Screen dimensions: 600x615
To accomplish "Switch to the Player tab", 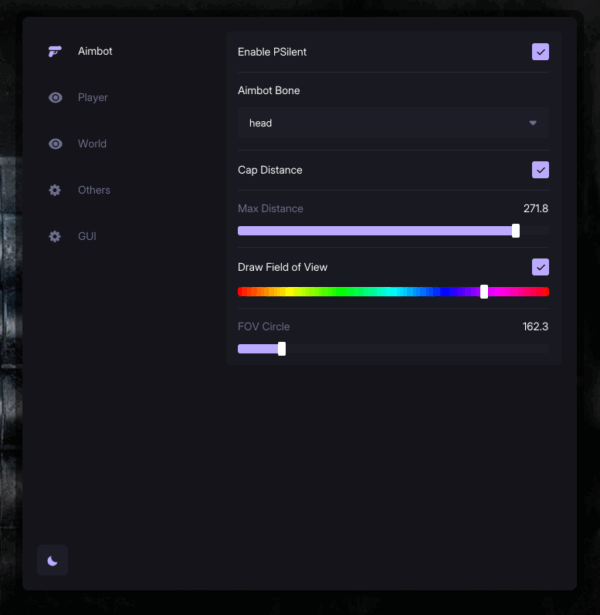I will tap(93, 97).
